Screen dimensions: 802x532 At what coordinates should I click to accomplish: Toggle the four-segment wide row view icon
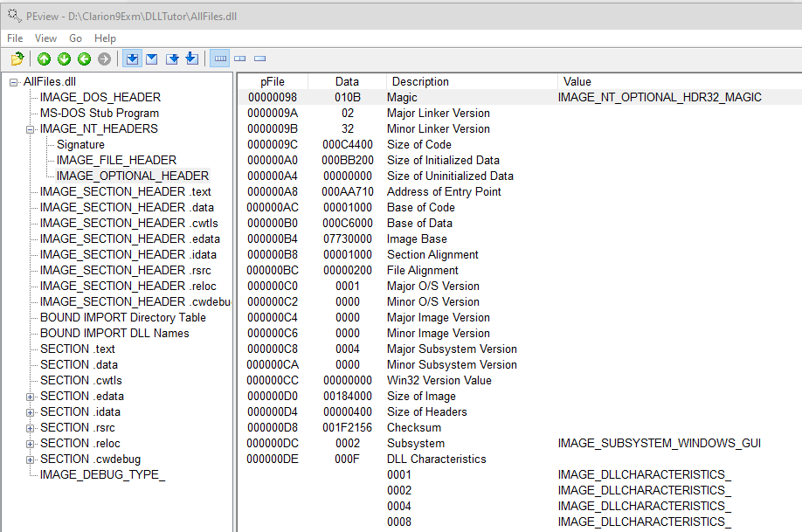[219, 59]
